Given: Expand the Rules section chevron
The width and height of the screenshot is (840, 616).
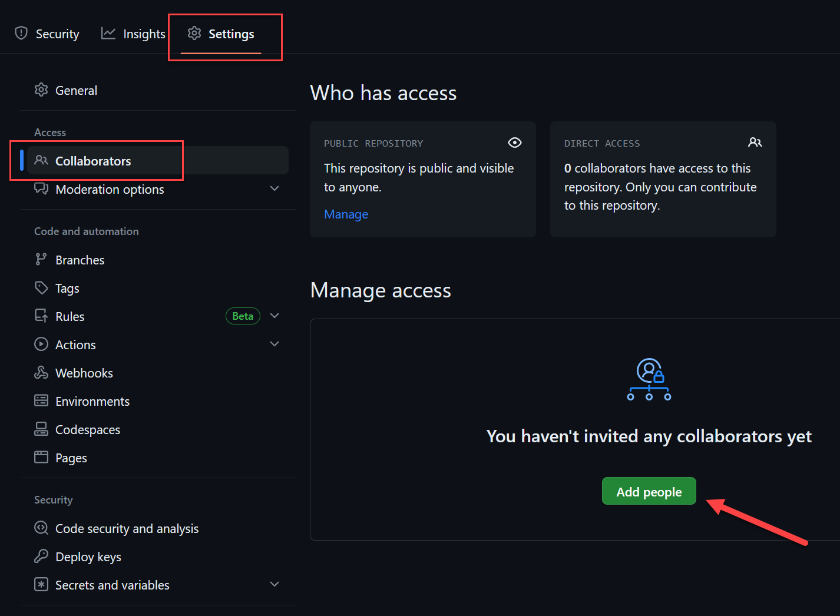Looking at the screenshot, I should coord(275,316).
